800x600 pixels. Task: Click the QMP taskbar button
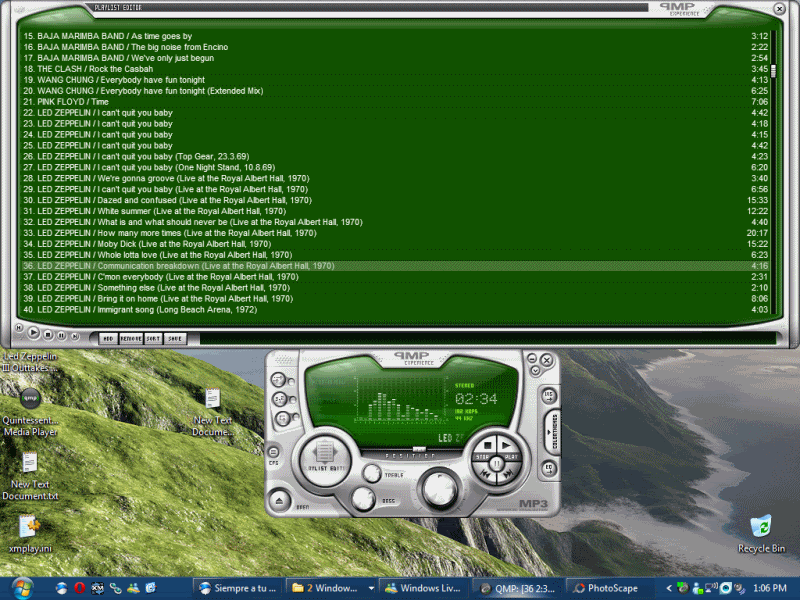pyautogui.click(x=518, y=588)
